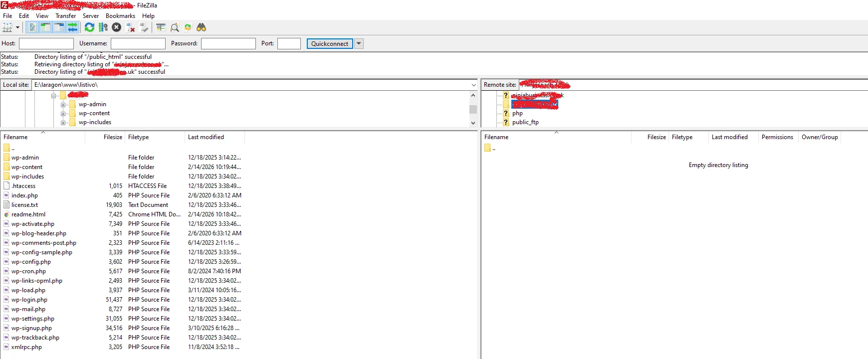Image resolution: width=868 pixels, height=359 pixels.
Task: Select the public_ftp folder in the remote tree
Action: point(525,122)
